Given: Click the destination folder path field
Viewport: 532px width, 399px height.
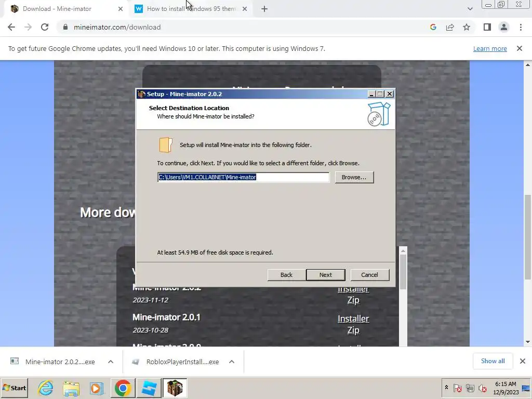Looking at the screenshot, I should tap(243, 177).
